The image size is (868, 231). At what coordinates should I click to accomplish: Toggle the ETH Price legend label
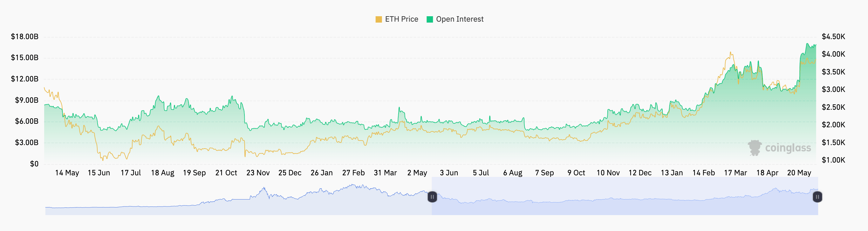401,19
